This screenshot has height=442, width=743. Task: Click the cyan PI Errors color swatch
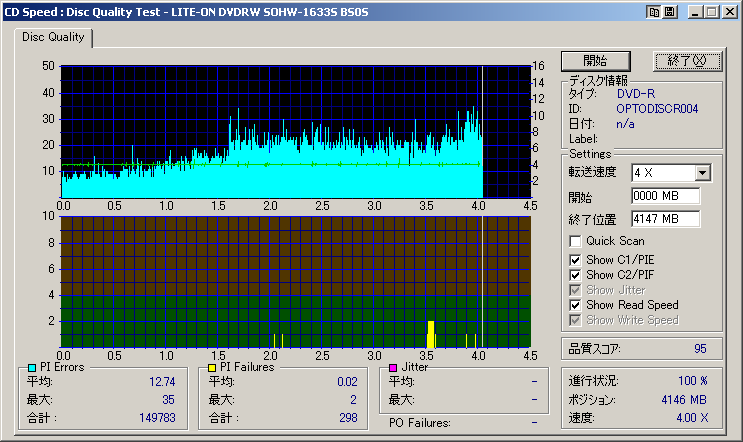tap(32, 368)
